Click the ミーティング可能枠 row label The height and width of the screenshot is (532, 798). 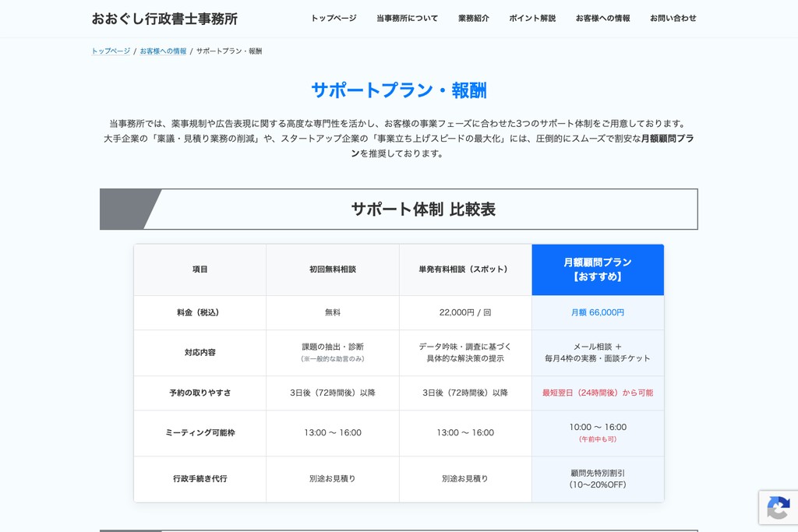click(x=200, y=433)
